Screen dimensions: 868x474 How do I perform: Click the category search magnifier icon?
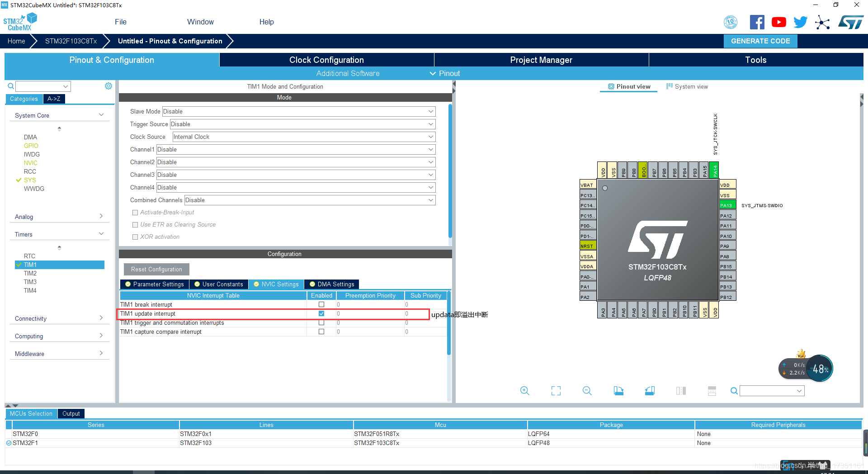[11, 86]
